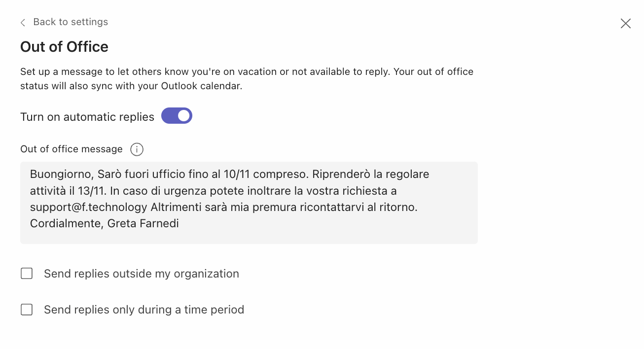Tick 'Send replies outside my organization' checkbox
The width and height of the screenshot is (644, 349).
[x=27, y=274]
